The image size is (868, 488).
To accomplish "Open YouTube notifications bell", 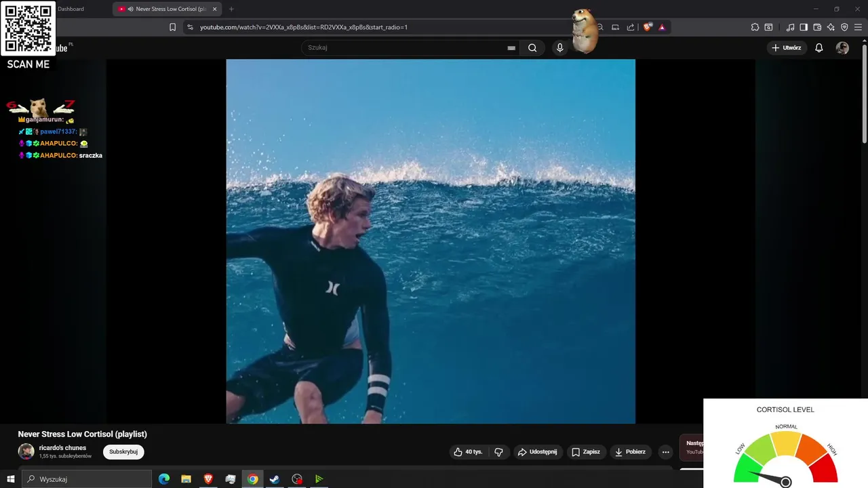I will [819, 47].
